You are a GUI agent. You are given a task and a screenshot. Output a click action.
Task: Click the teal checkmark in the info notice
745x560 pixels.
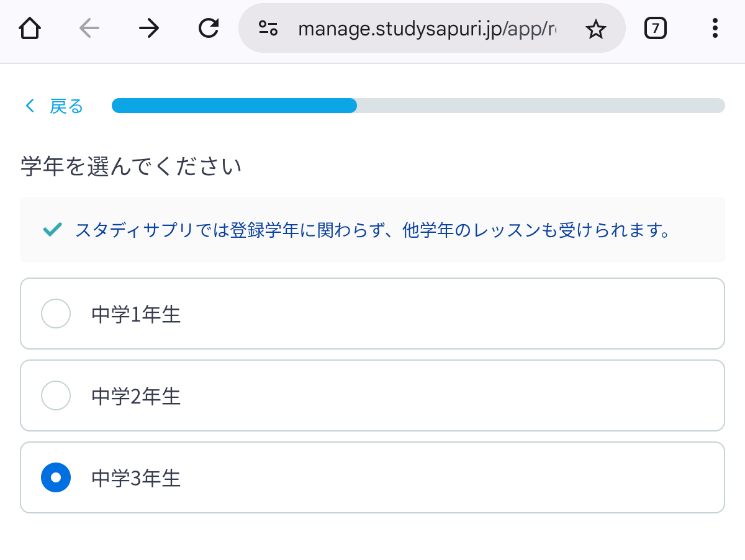coord(51,230)
